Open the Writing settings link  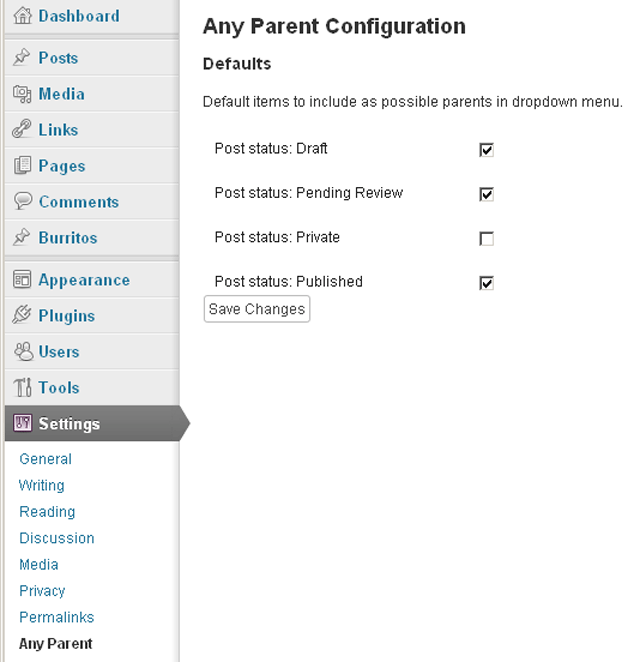click(x=41, y=486)
